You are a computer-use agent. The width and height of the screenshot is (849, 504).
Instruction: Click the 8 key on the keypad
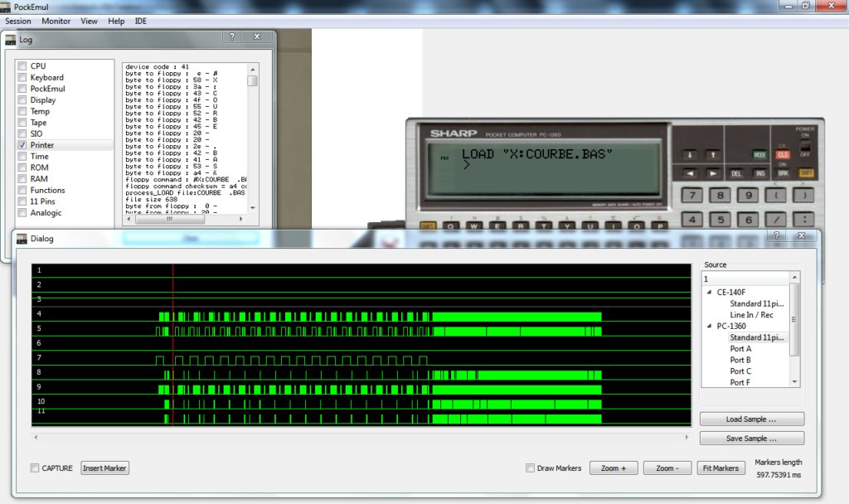pos(720,196)
